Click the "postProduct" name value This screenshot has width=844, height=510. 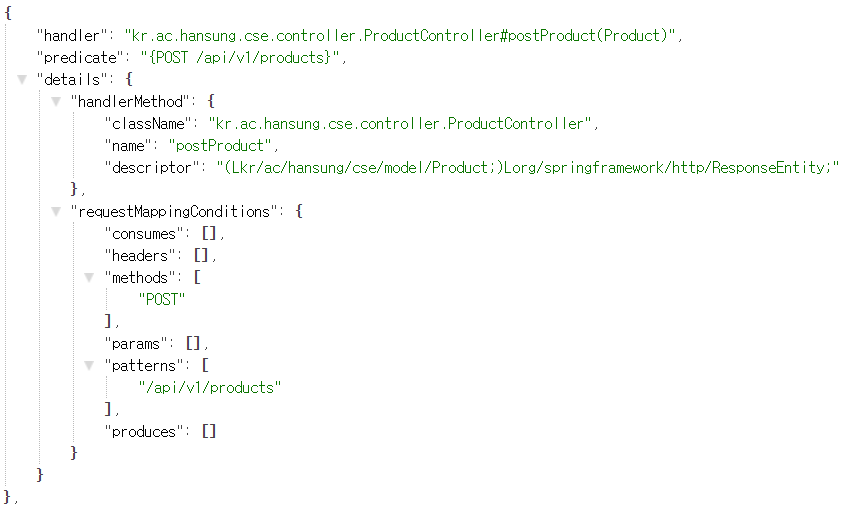point(220,146)
